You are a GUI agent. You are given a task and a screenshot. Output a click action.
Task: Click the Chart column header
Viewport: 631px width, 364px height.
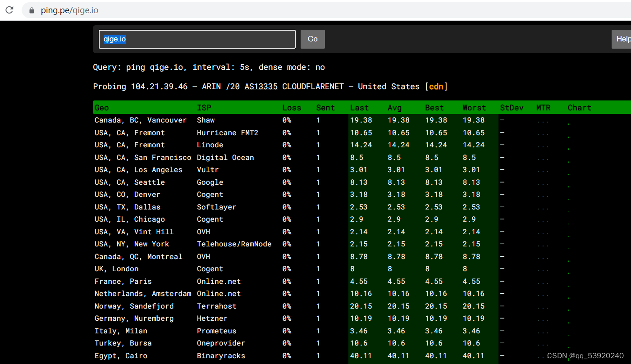pos(580,108)
